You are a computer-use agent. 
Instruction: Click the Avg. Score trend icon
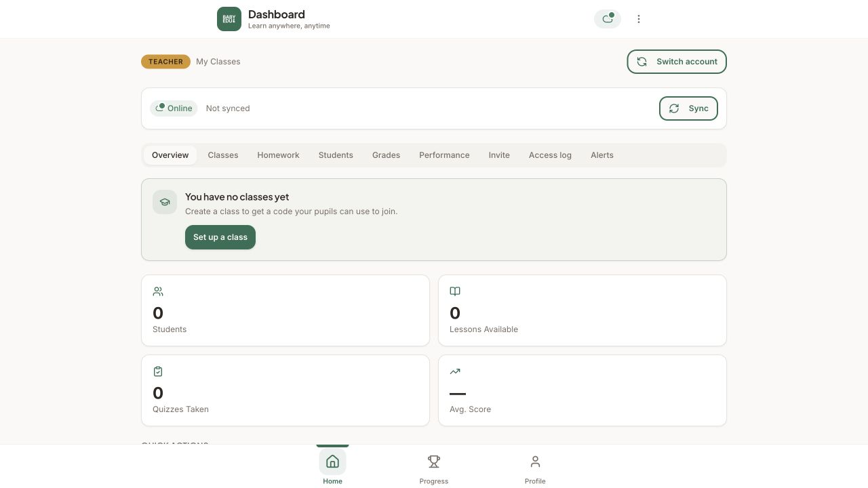click(455, 371)
